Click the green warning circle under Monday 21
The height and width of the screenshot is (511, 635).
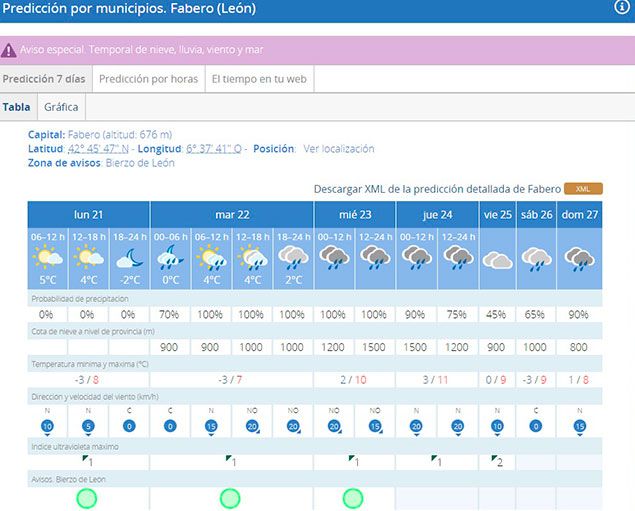(88, 498)
